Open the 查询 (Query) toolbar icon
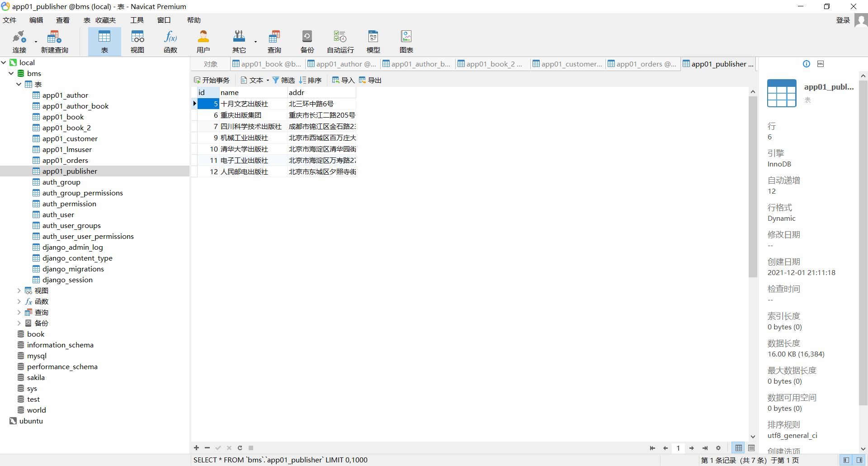 point(274,42)
